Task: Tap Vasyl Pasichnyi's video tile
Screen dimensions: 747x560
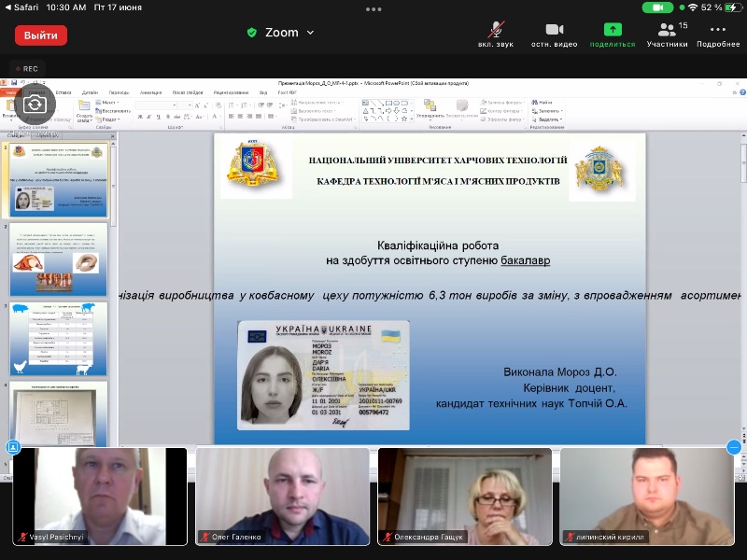Action: coord(99,495)
